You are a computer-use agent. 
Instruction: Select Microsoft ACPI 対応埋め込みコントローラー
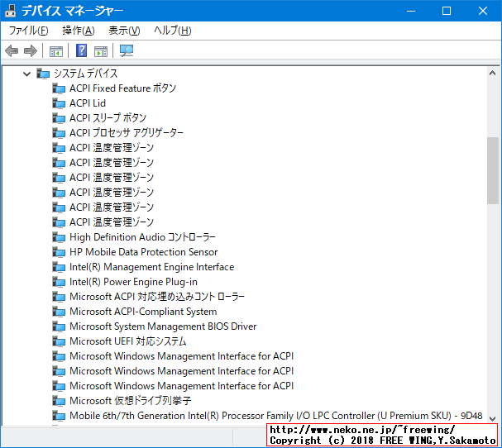click(157, 297)
